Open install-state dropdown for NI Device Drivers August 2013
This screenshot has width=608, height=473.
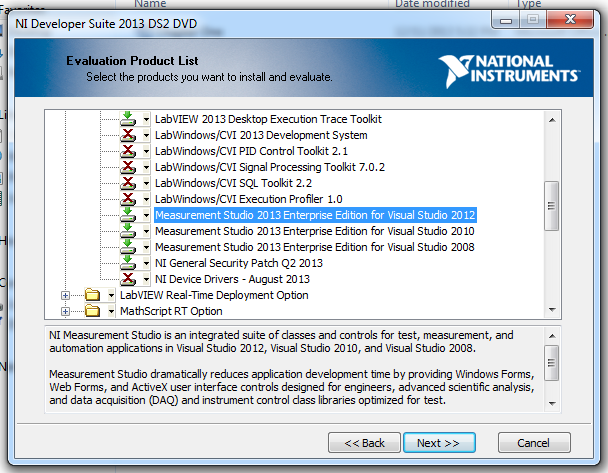pos(146,279)
